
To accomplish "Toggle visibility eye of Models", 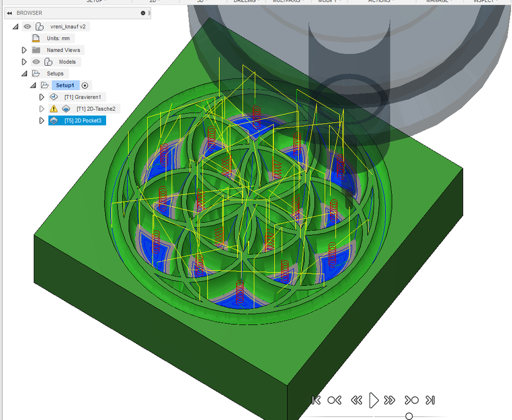I will tap(36, 62).
